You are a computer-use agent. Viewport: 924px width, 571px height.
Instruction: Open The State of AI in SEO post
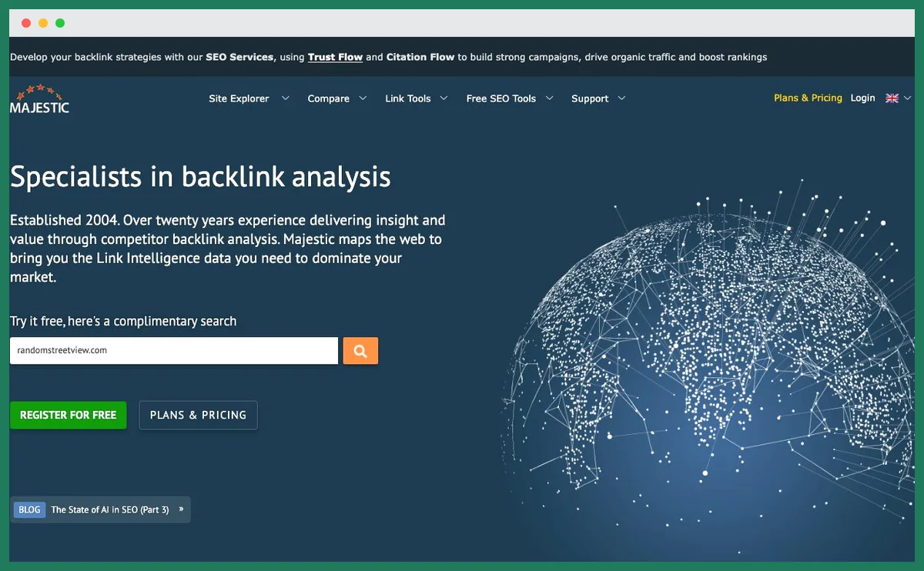[110, 509]
